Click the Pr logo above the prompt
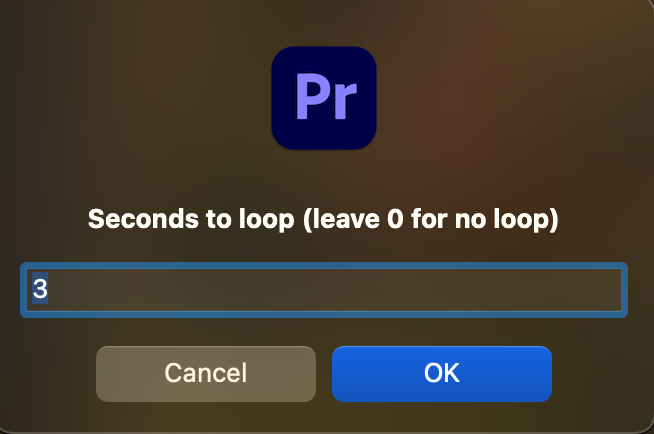This screenshot has height=434, width=654. 324,98
